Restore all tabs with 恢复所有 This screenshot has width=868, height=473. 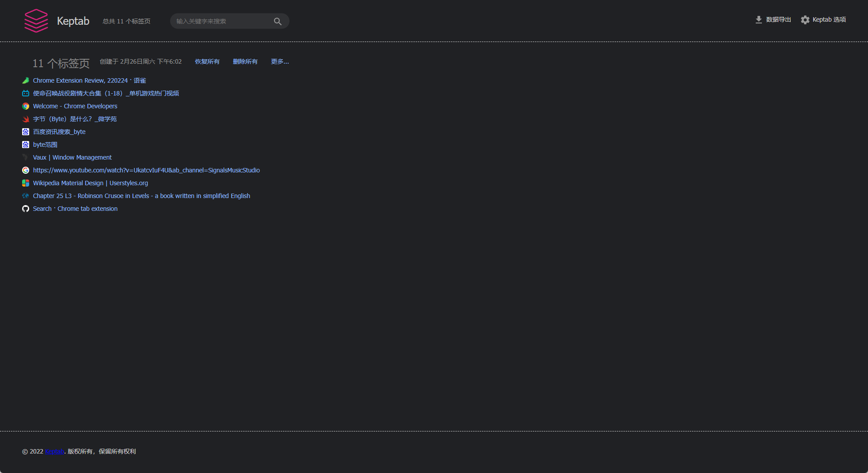pos(207,61)
